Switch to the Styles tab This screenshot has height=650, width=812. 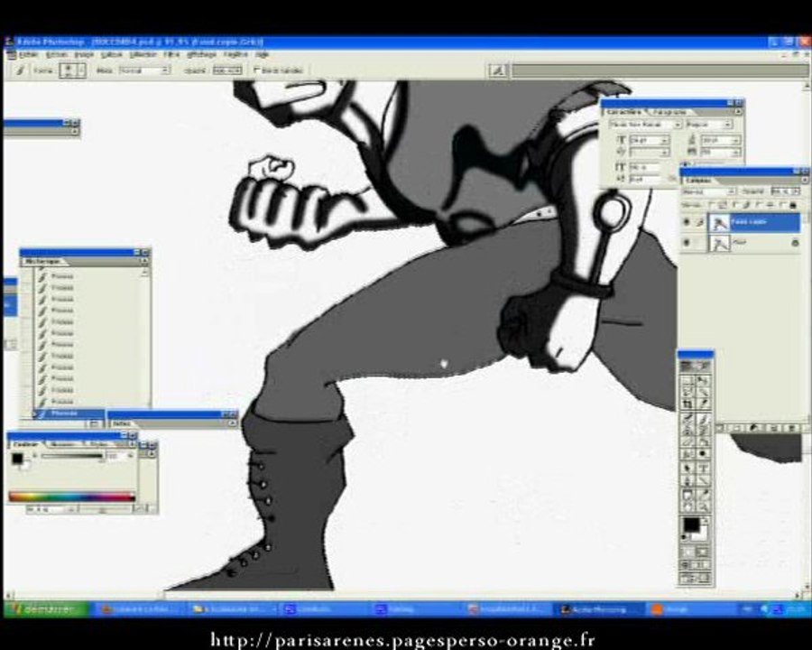point(98,444)
